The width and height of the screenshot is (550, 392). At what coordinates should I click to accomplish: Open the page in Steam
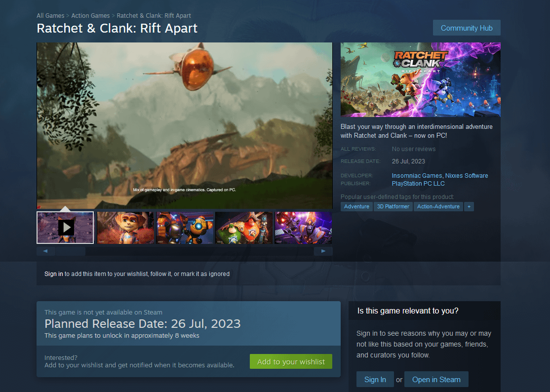[x=436, y=379]
